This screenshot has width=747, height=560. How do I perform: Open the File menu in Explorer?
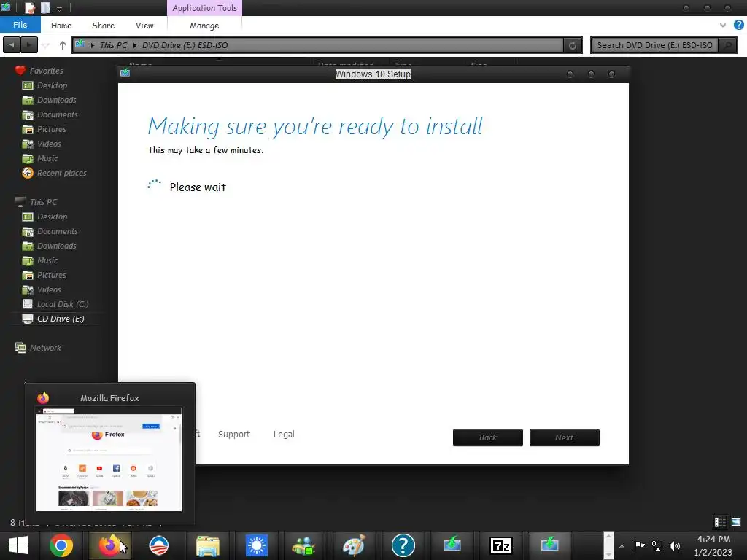pyautogui.click(x=20, y=25)
